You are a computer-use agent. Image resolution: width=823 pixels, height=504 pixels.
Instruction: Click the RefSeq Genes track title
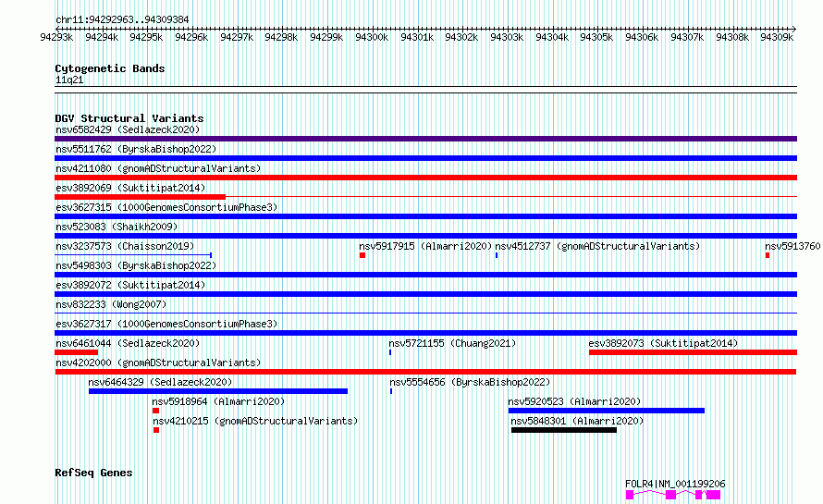coord(93,473)
